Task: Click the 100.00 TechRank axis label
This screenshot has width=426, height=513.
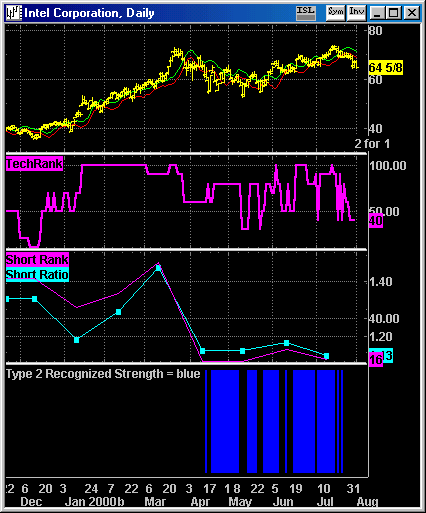Action: coord(388,165)
